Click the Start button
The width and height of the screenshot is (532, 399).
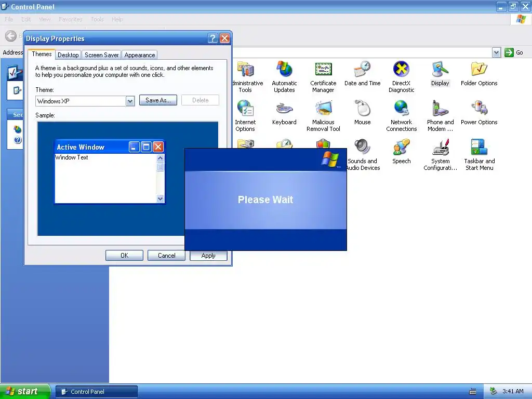(25, 391)
